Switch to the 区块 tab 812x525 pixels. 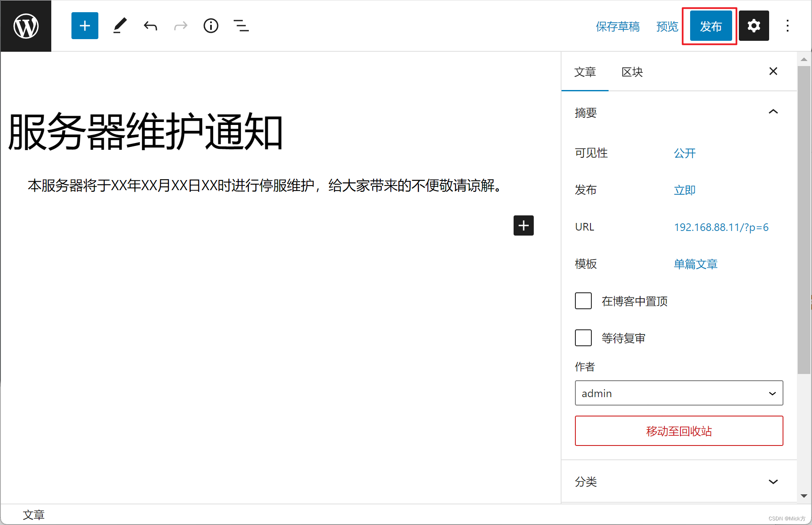[632, 72]
